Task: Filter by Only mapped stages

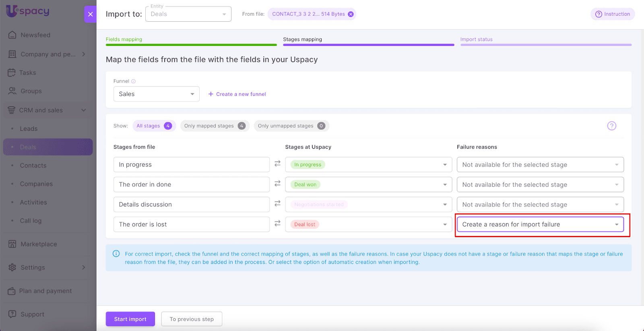Action: (215, 126)
